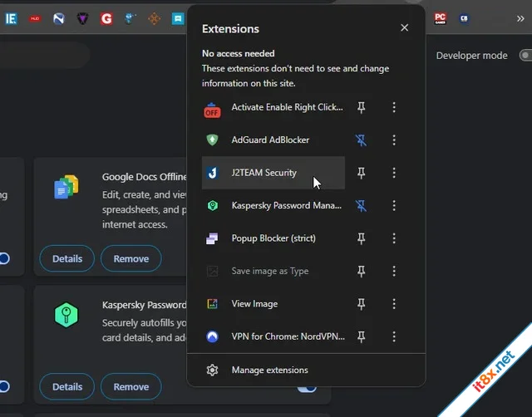Pin View Image extension
Screen dimensions: 532x417
[x=361, y=304]
